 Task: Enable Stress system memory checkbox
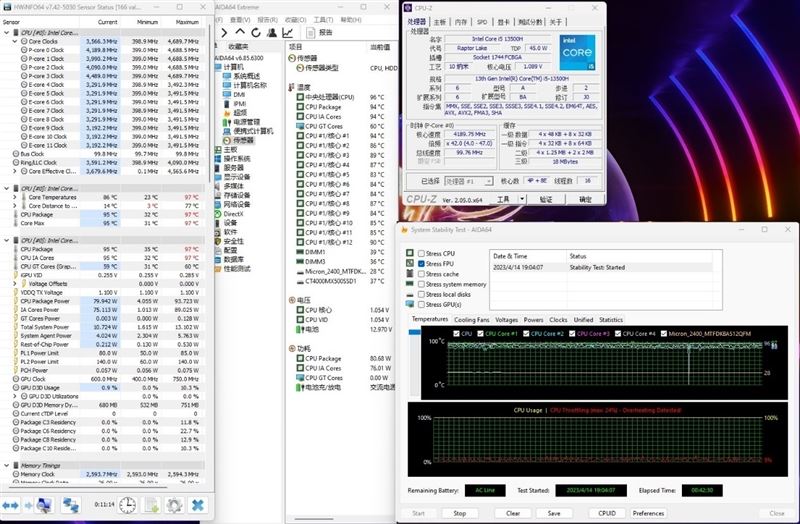[x=421, y=284]
